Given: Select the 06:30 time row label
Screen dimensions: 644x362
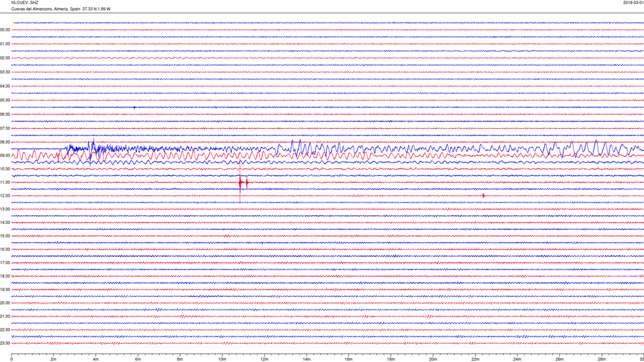Looking at the screenshot, I should [x=5, y=115].
